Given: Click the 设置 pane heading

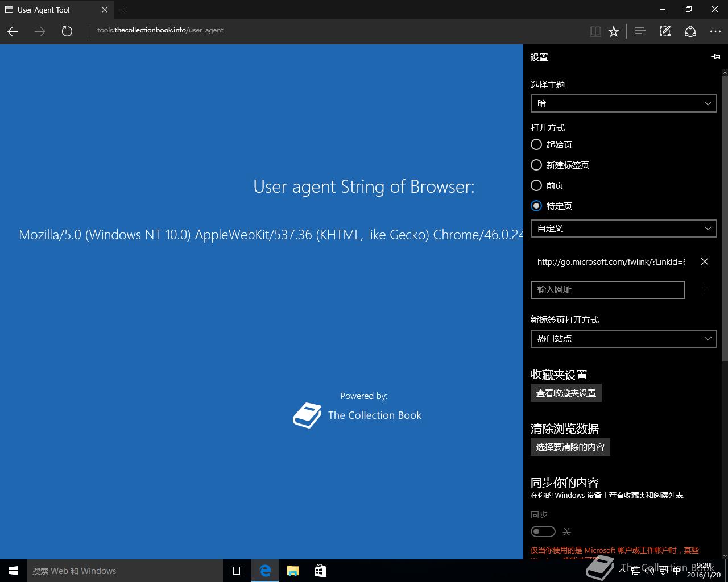Looking at the screenshot, I should click(539, 57).
